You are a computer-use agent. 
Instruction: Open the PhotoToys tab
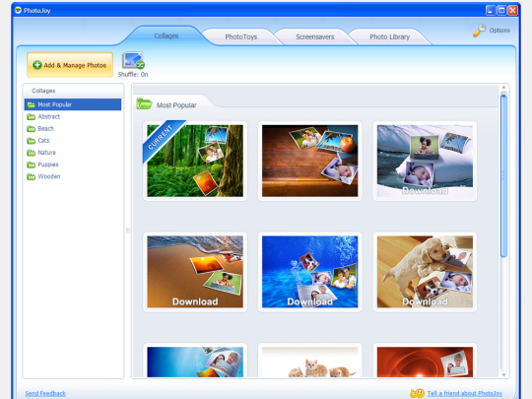[241, 36]
